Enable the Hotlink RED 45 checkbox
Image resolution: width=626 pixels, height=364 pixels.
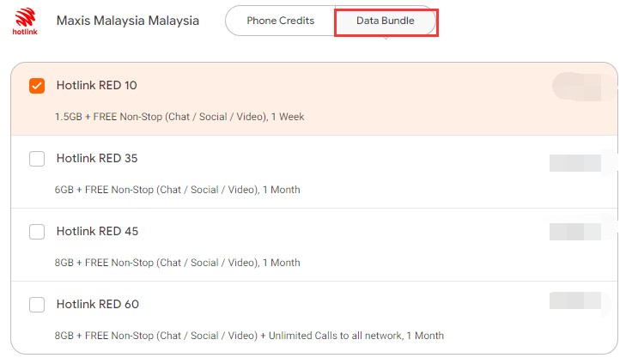pos(37,232)
